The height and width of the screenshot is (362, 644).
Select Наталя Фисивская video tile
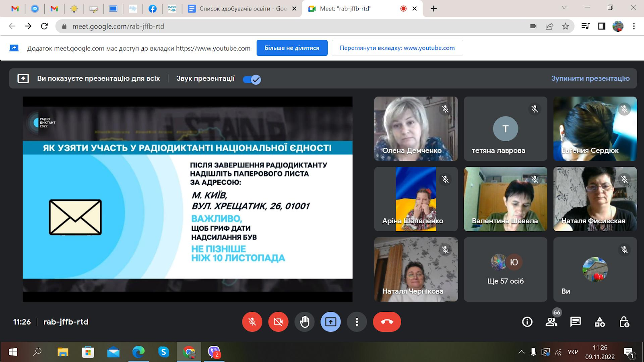[x=595, y=199]
